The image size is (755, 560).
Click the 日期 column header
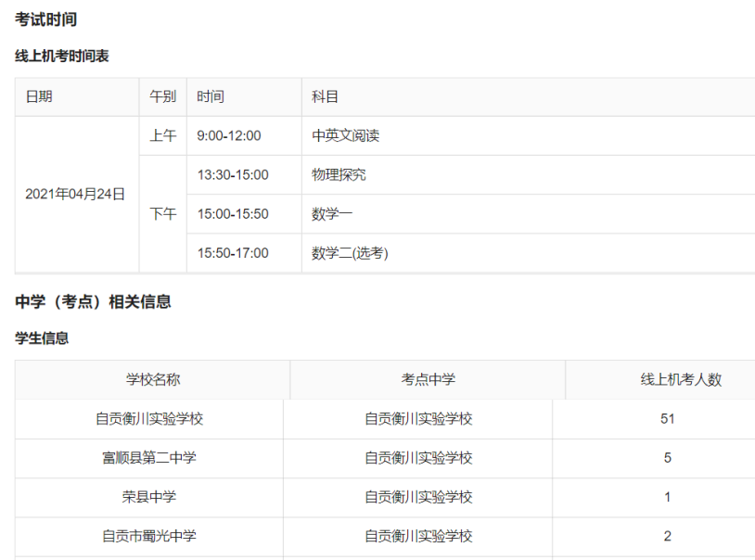(39, 96)
